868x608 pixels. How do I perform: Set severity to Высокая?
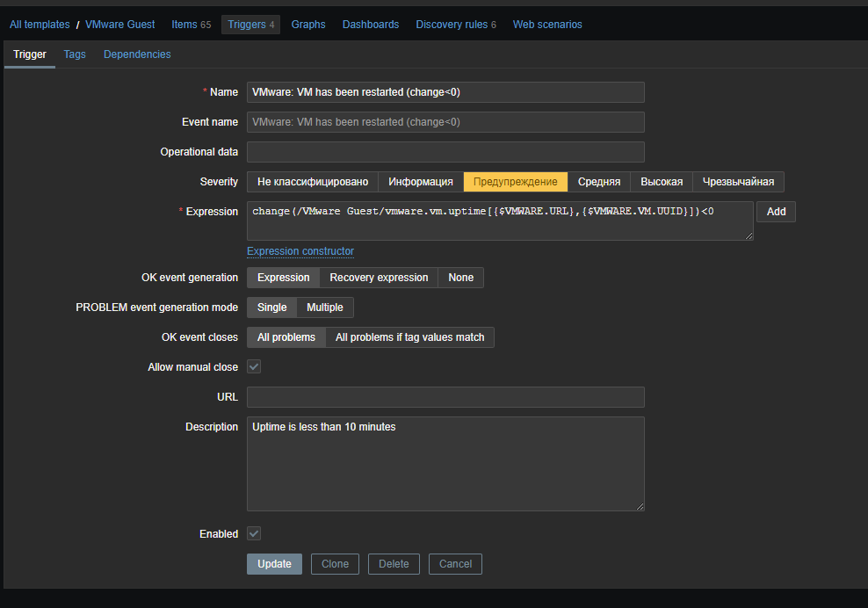click(661, 182)
